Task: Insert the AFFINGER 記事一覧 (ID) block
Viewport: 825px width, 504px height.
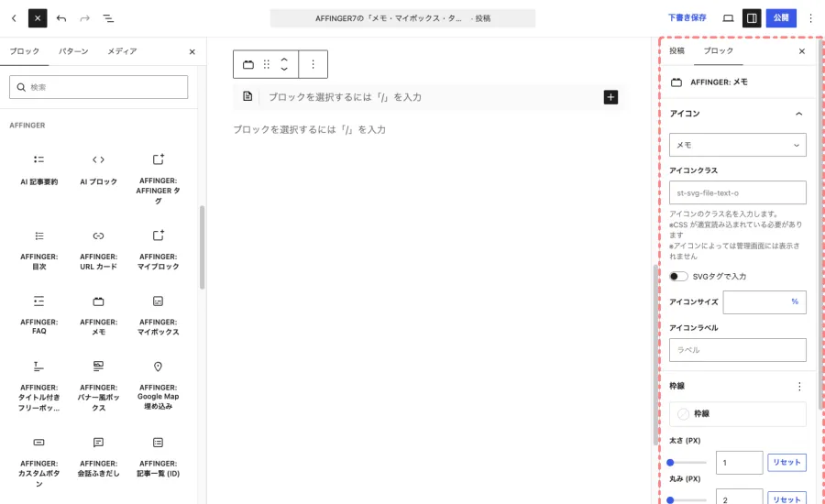Action: (158, 456)
